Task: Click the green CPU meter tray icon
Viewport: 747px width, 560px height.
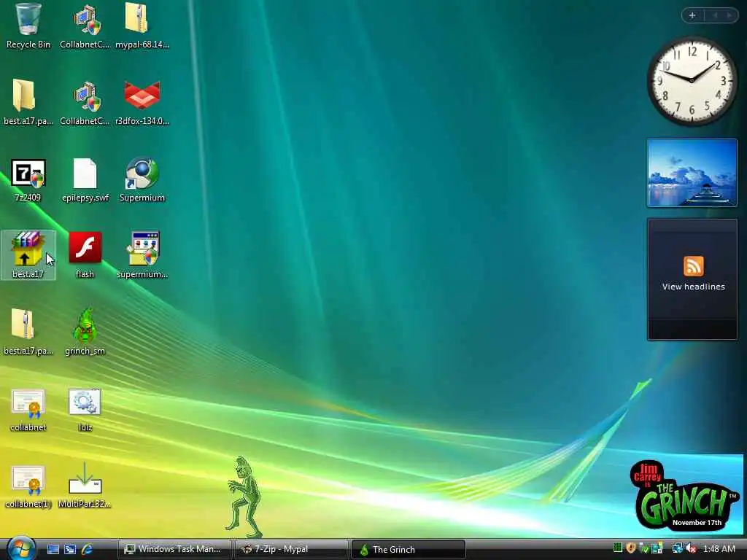Action: click(618, 548)
